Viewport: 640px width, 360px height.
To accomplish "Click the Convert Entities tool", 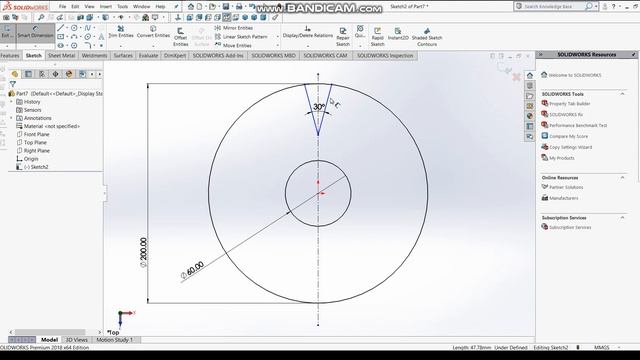I will pos(153,31).
